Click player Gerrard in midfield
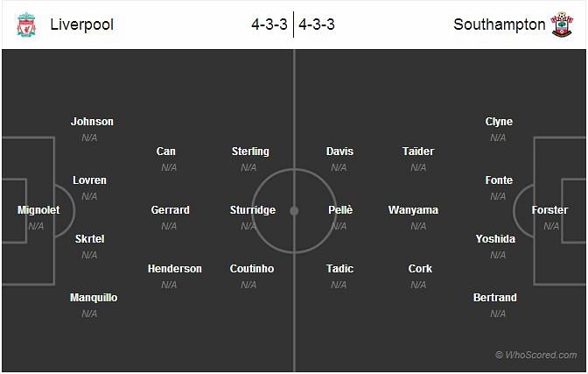Screen dimensions: 588x374 coord(171,210)
